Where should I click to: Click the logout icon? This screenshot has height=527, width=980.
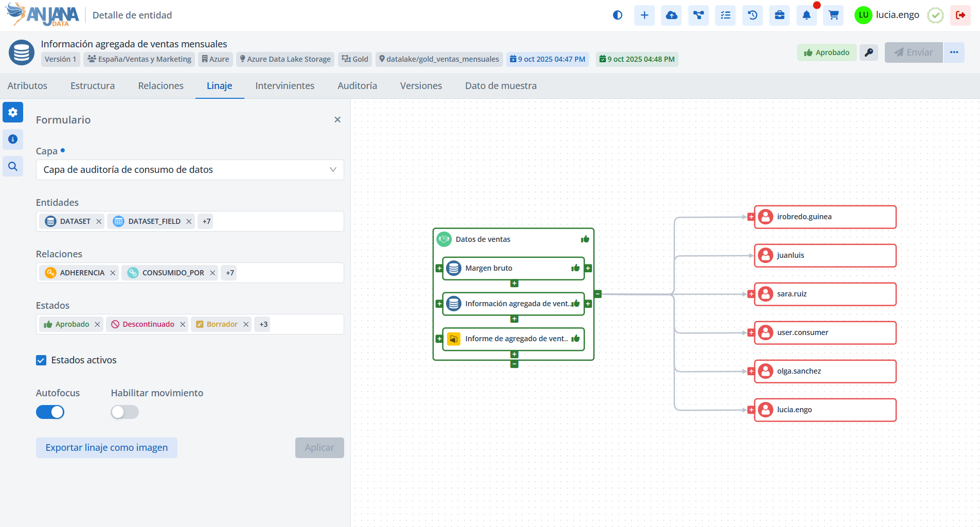(960, 15)
